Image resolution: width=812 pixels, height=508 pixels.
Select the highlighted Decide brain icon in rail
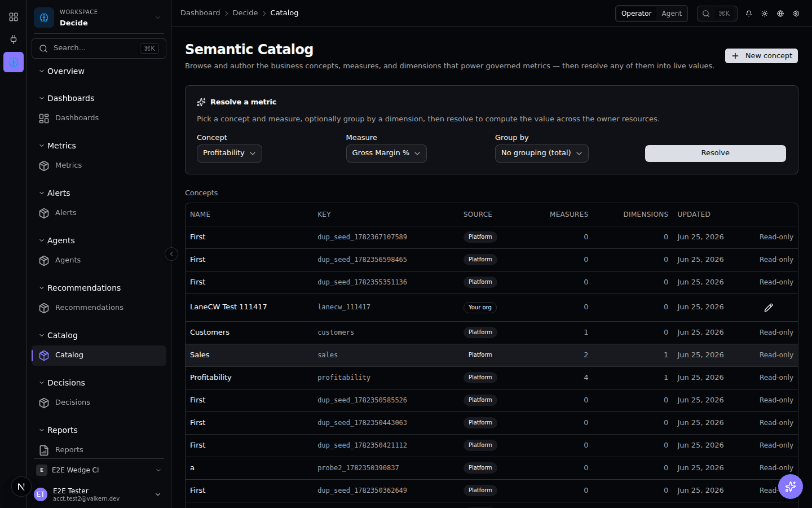click(14, 62)
